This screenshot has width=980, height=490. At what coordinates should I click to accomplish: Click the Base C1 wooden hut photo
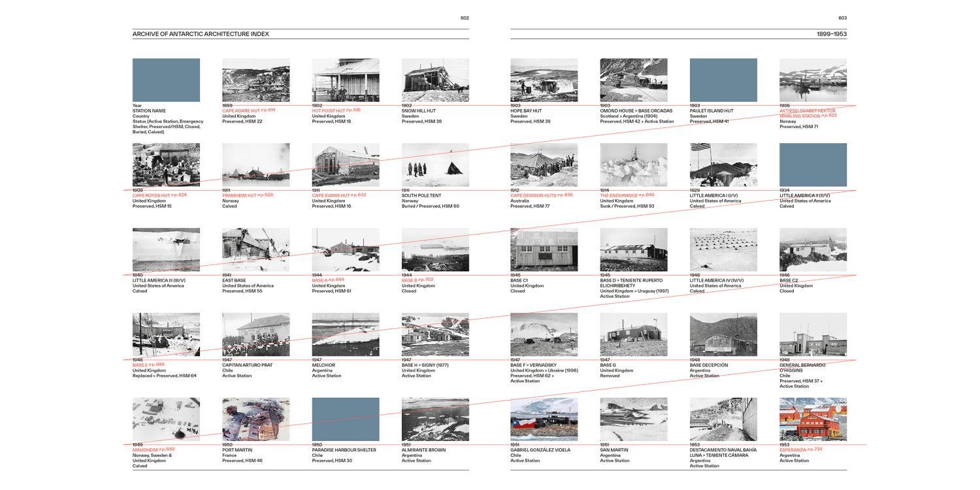tap(544, 250)
